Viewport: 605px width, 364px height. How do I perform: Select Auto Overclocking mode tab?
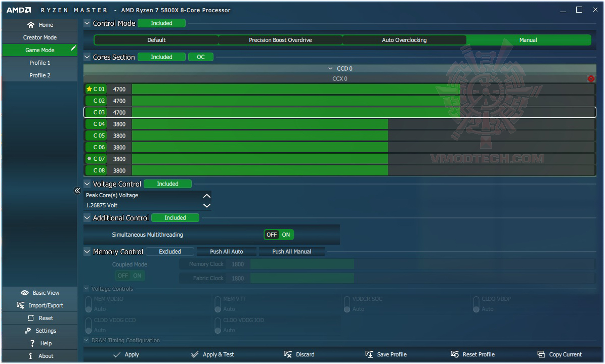[404, 40]
